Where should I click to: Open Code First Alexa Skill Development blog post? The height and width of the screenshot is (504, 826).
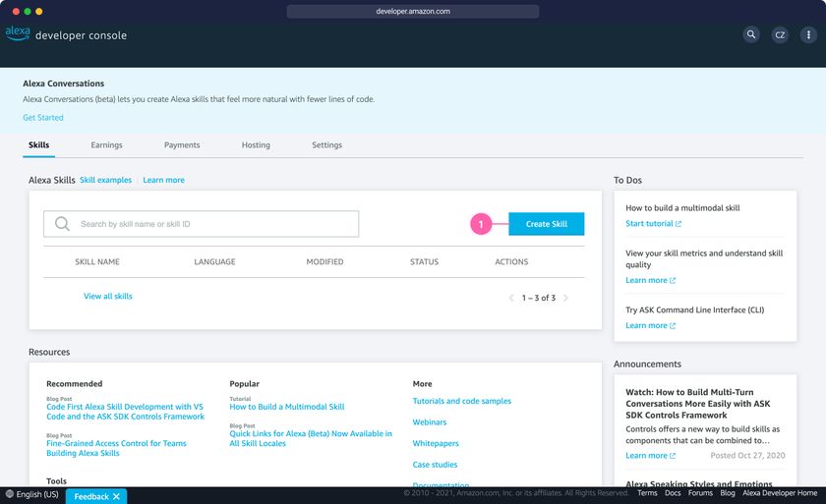[126, 412]
